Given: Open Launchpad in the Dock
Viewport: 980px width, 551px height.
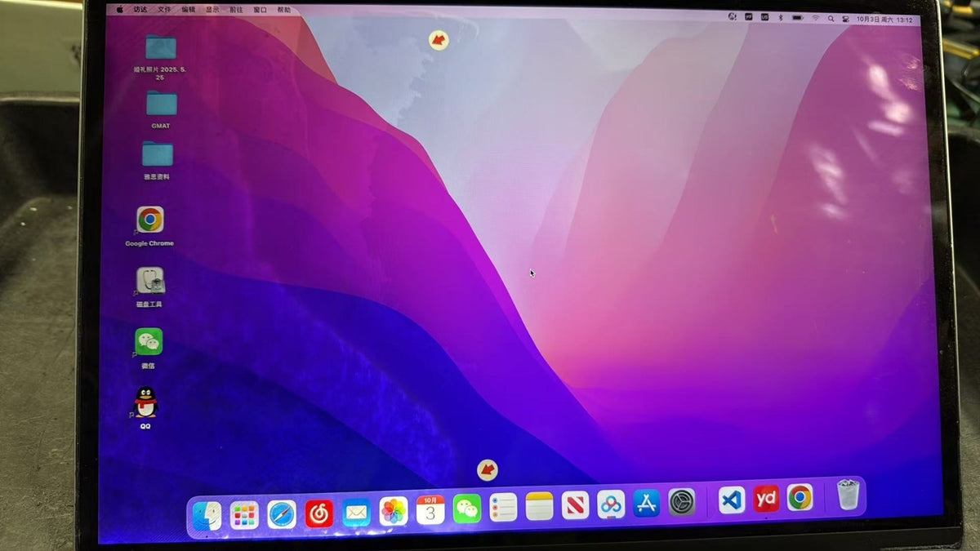Looking at the screenshot, I should [x=244, y=515].
